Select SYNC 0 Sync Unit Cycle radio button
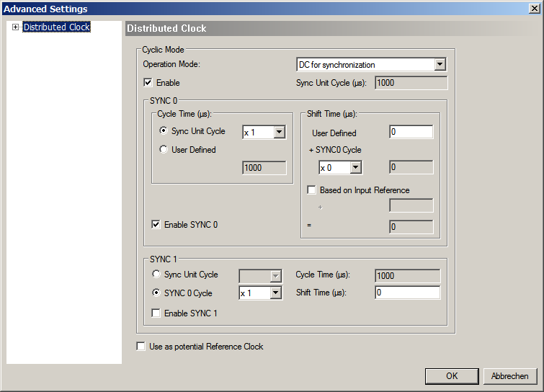This screenshot has height=392, width=544. 164,131
